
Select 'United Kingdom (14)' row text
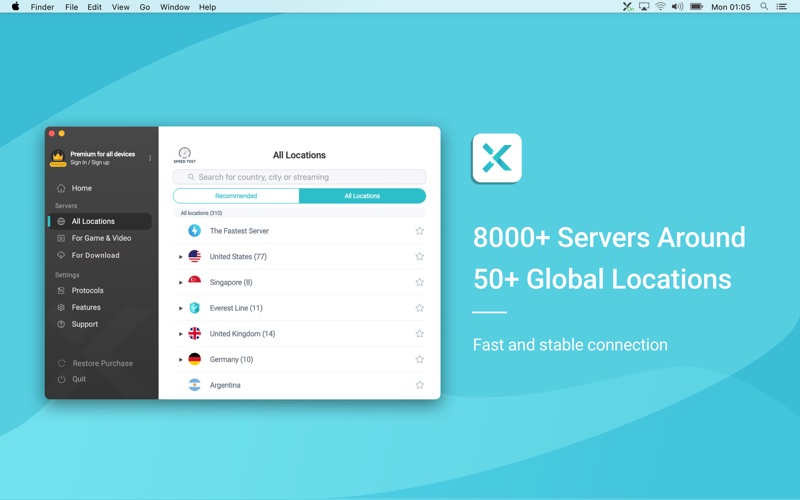coord(242,334)
